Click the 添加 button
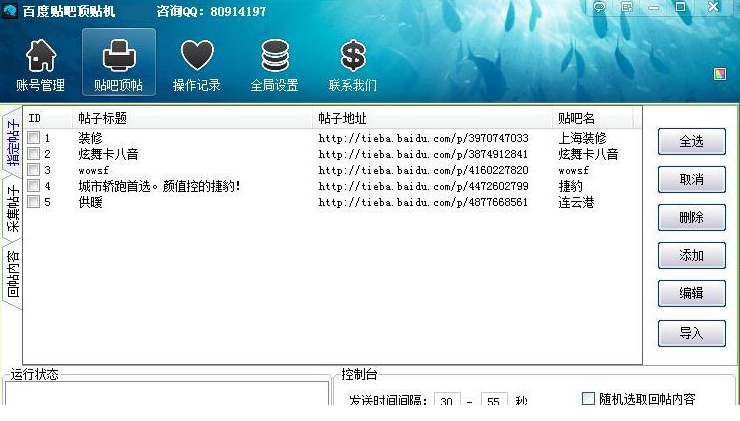 point(691,255)
